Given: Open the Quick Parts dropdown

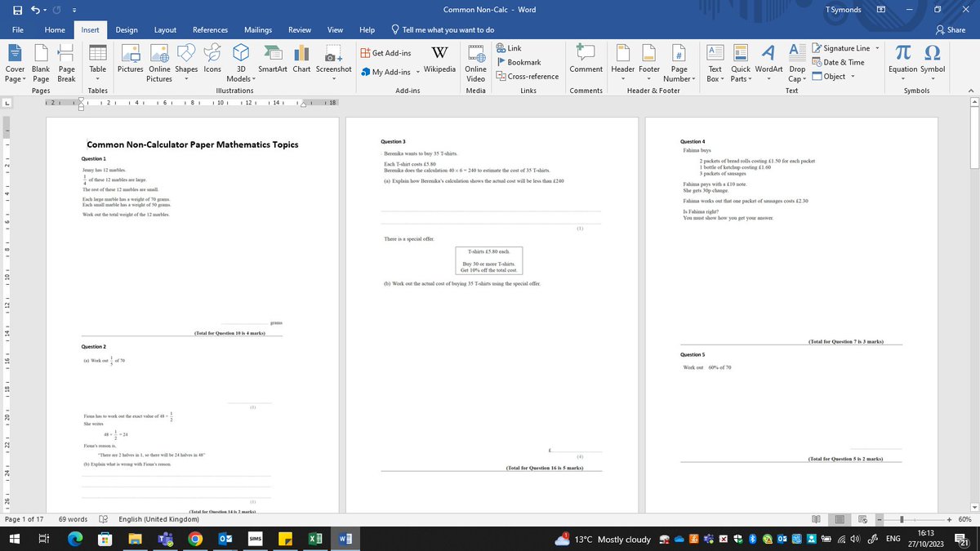Looking at the screenshot, I should [x=741, y=64].
